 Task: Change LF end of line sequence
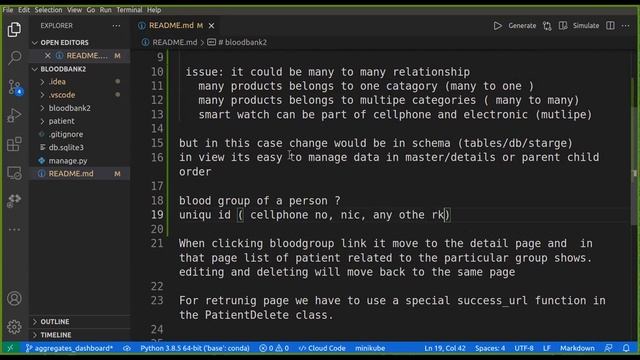[547, 348]
